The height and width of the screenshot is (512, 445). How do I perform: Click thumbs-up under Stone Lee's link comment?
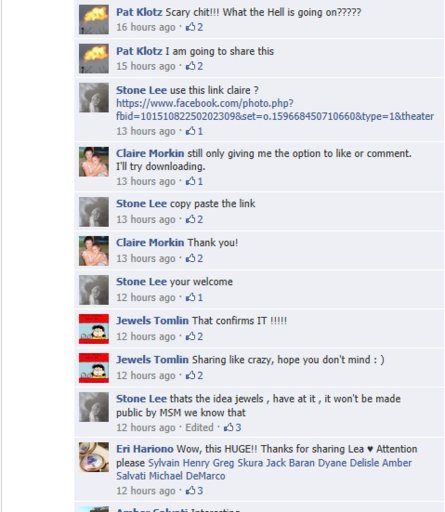pyautogui.click(x=190, y=131)
